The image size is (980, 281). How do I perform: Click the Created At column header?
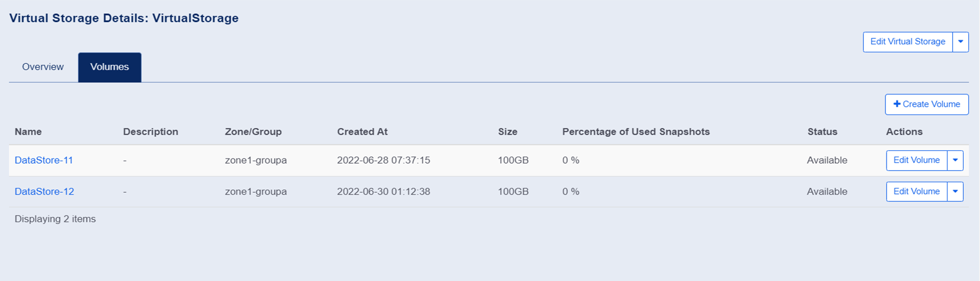click(x=362, y=132)
